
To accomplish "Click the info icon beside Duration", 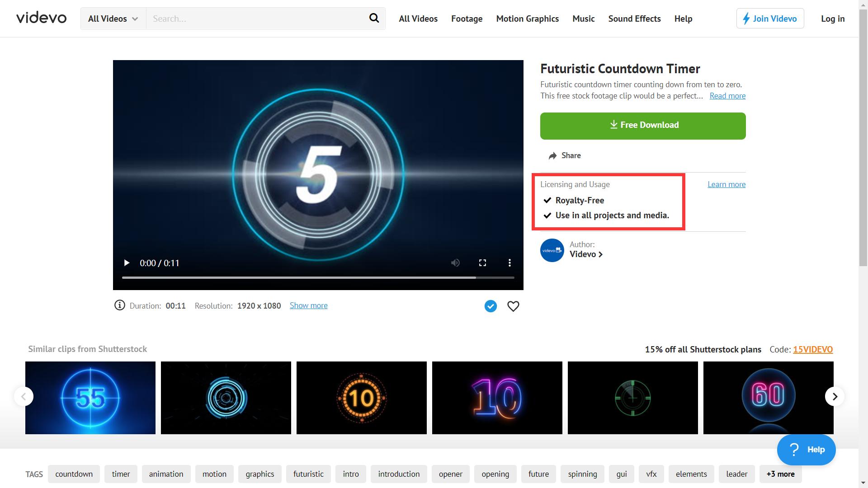I will (x=119, y=305).
